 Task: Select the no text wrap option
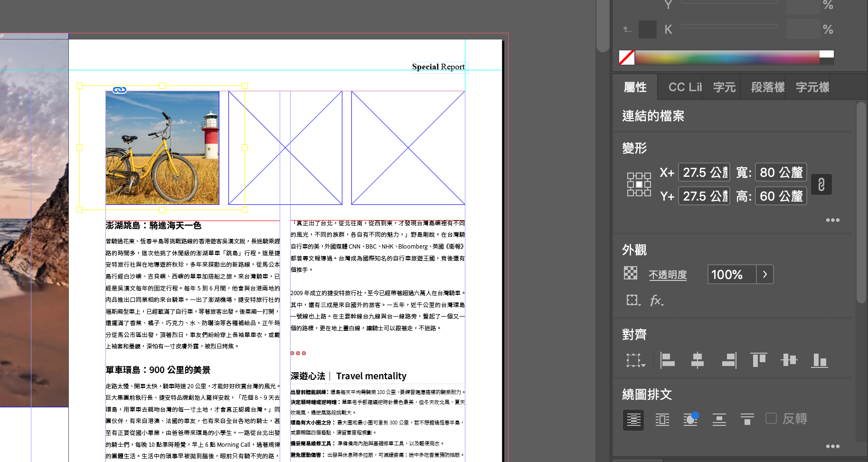(x=633, y=420)
